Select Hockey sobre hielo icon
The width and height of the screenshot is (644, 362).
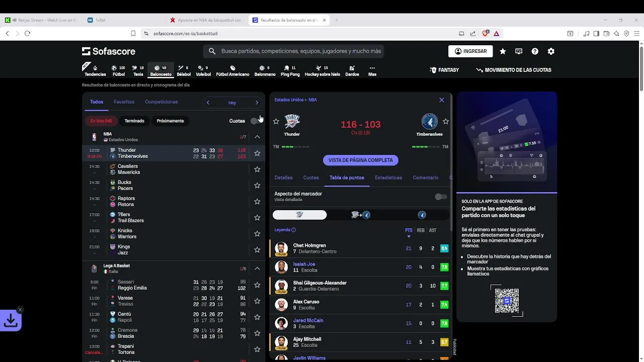coord(322,70)
